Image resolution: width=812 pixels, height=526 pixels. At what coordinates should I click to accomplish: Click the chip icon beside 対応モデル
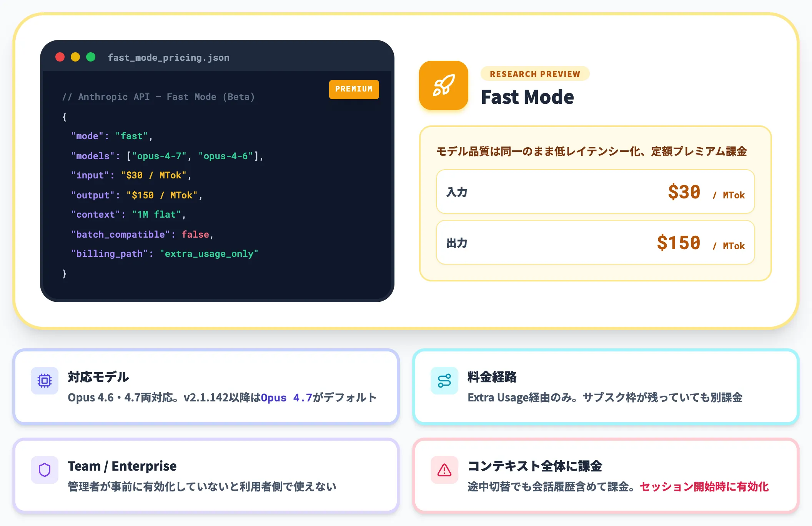tap(45, 381)
